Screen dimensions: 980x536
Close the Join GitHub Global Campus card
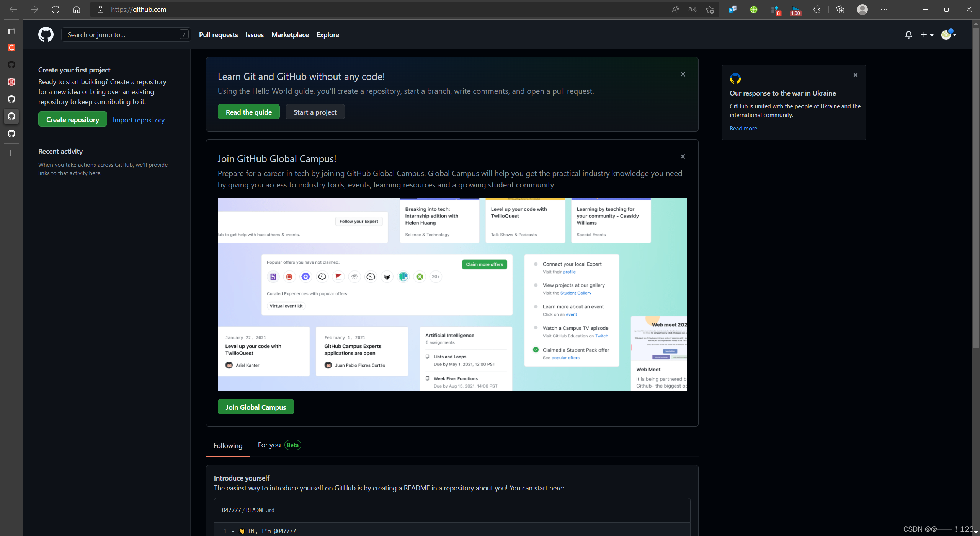683,156
